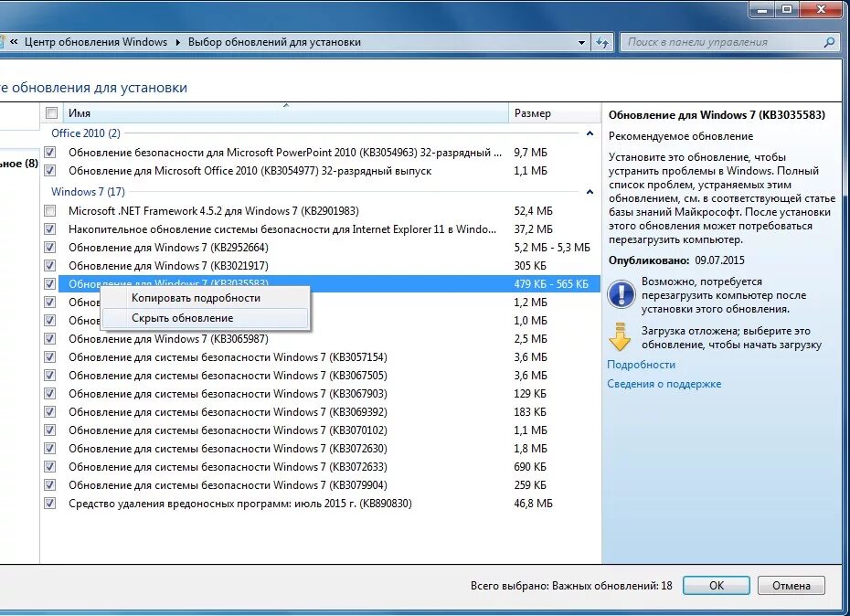Click the 46,8 МБ size value
This screenshot has height=616, width=850.
(534, 504)
